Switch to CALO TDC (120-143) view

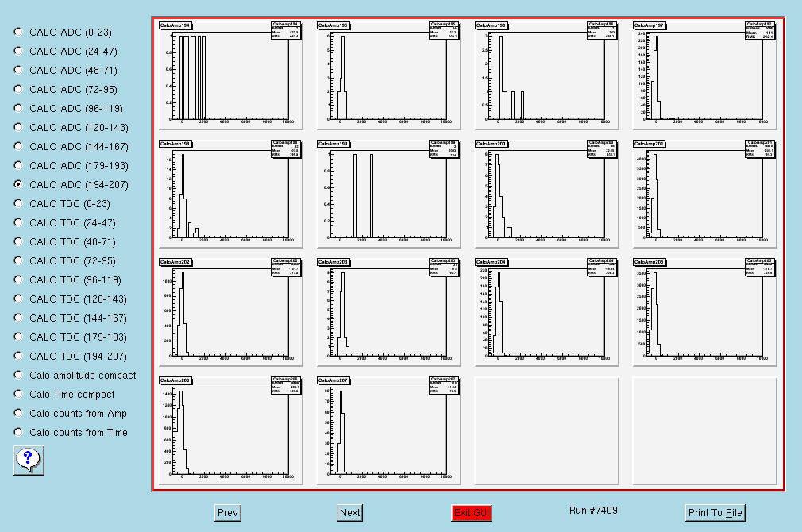(18, 299)
